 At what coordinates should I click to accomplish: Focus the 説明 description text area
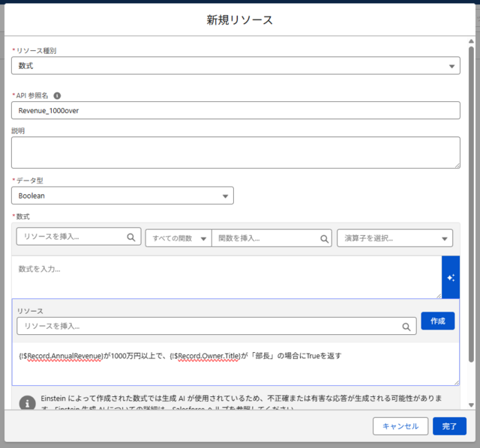tap(235, 152)
